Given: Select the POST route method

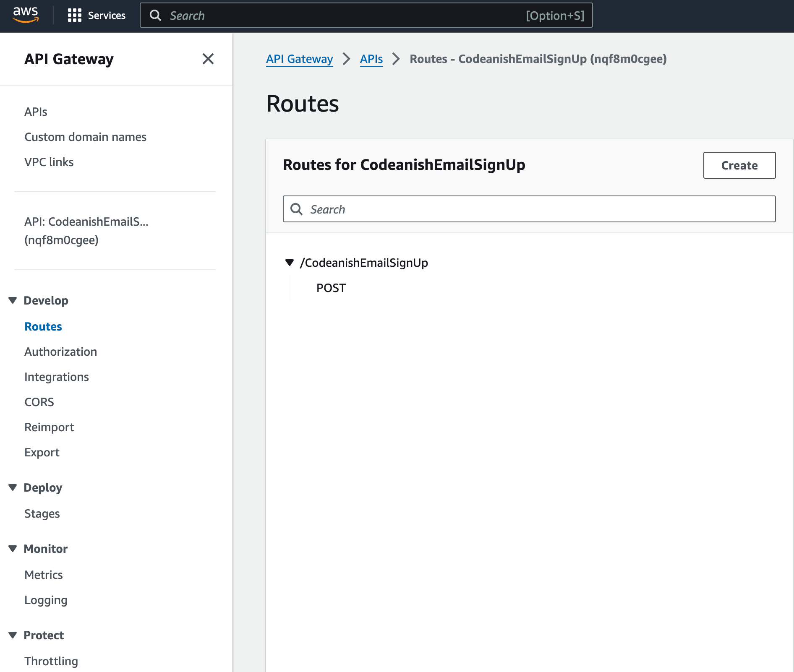Looking at the screenshot, I should coord(331,288).
